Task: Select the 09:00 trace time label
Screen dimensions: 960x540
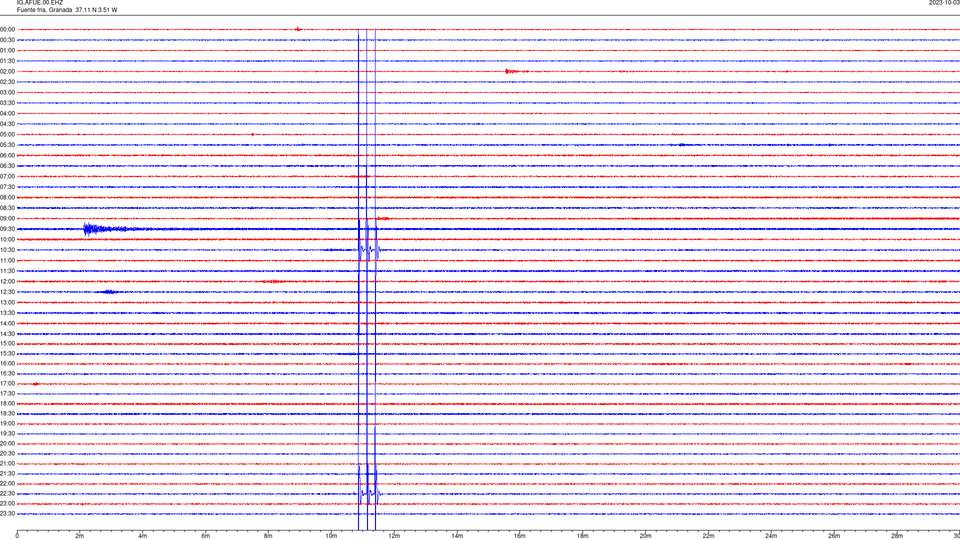Action: click(7, 219)
